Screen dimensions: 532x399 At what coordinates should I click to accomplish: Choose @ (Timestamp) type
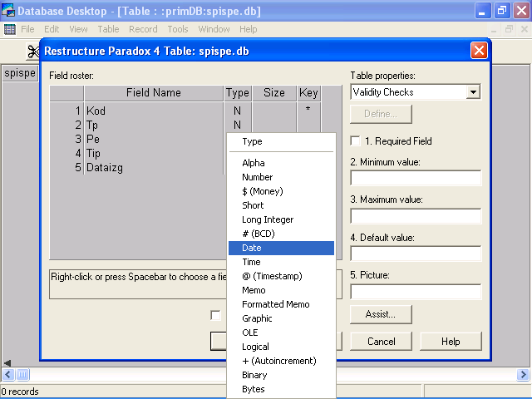(x=281, y=276)
